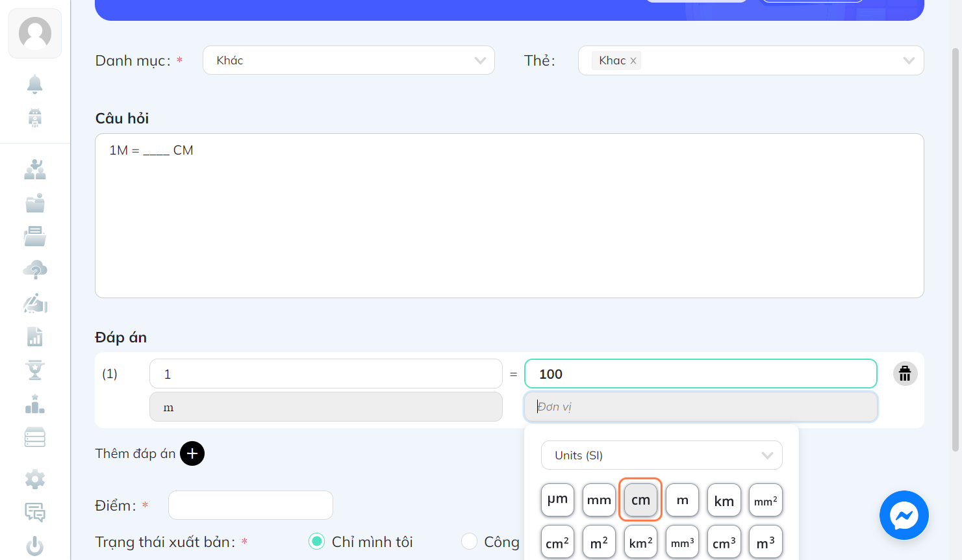The width and height of the screenshot is (962, 560).
Task: Open the user profile avatar
Action: point(35,33)
